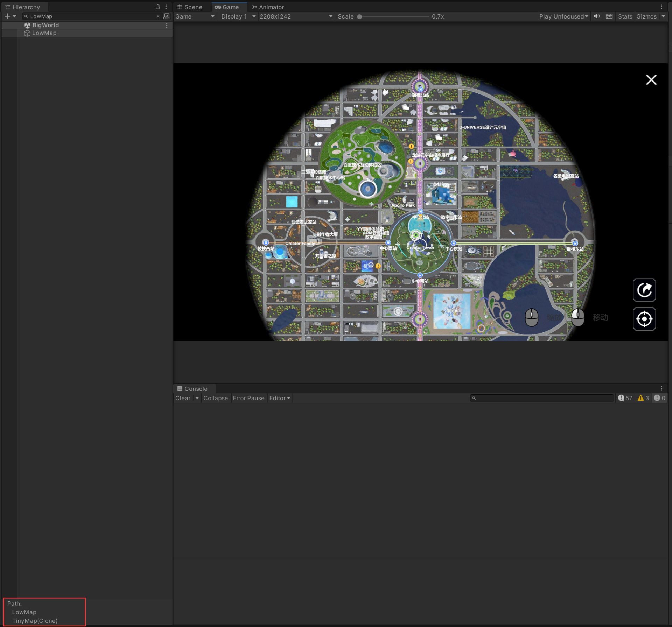Click the Error Pause button

(x=248, y=398)
